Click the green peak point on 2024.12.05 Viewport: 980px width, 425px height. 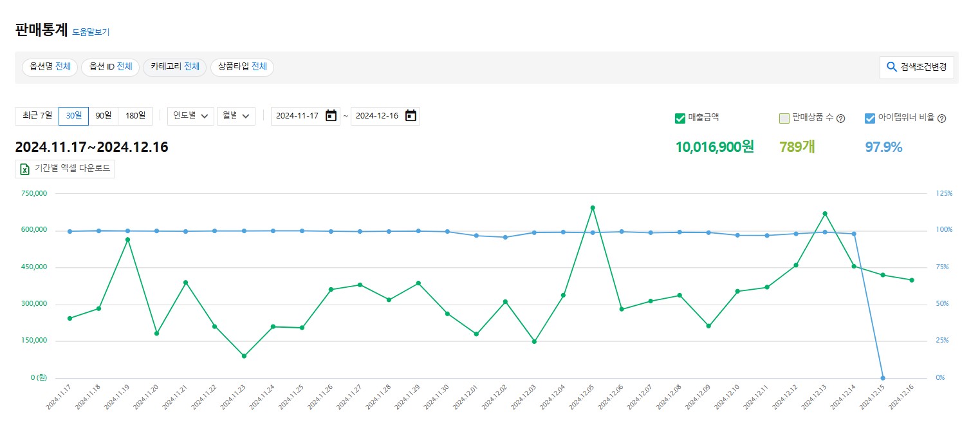(x=593, y=208)
